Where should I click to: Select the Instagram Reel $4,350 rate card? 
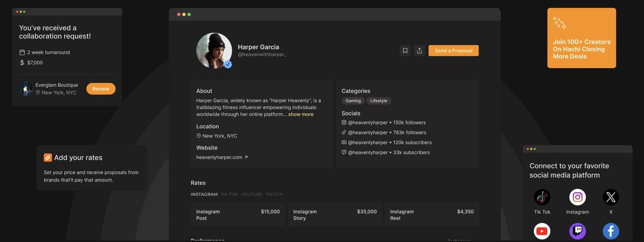click(x=432, y=215)
